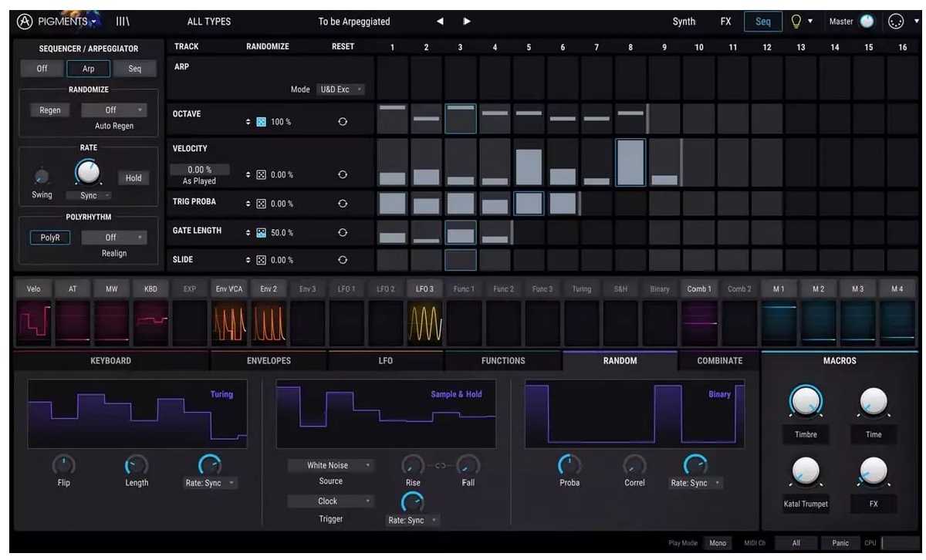
Task: Select Arp mode
Action: point(89,69)
